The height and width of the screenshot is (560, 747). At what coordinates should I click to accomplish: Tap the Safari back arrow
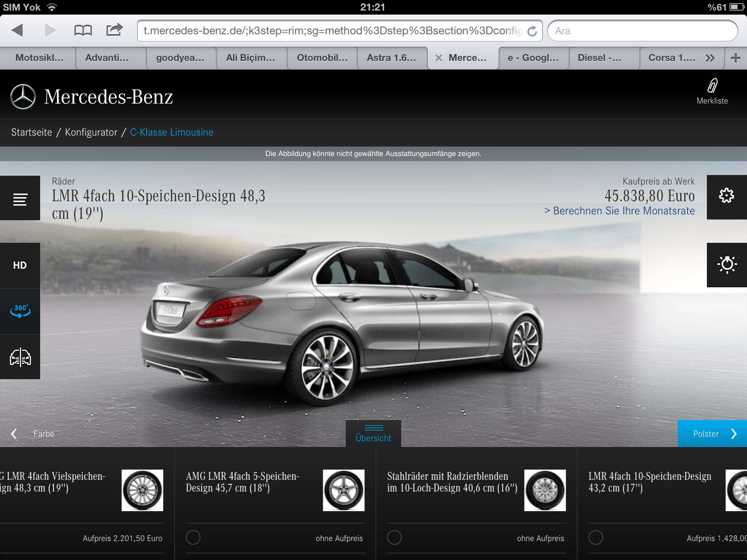tap(17, 30)
